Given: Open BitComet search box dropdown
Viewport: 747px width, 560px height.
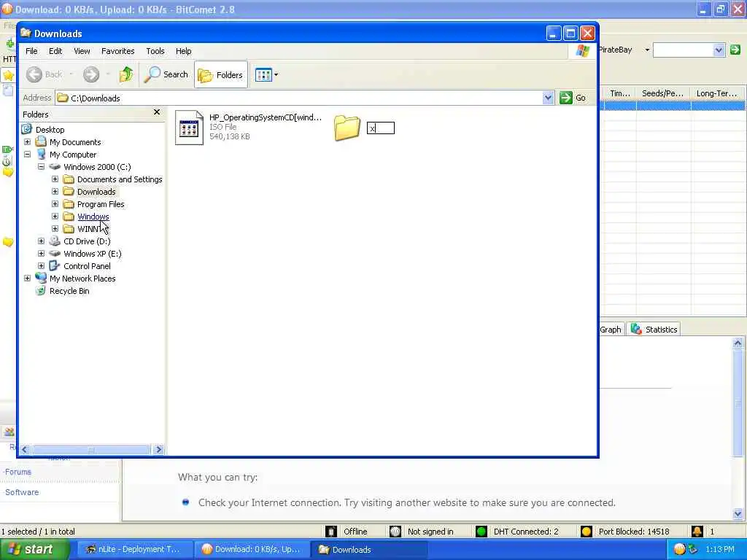Looking at the screenshot, I should coord(719,50).
